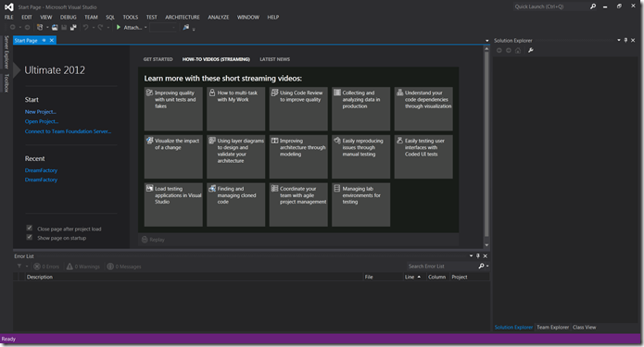Viewport: 644px width, 347px height.
Task: Open the toolbar options overflow arrow
Action: [x=194, y=29]
